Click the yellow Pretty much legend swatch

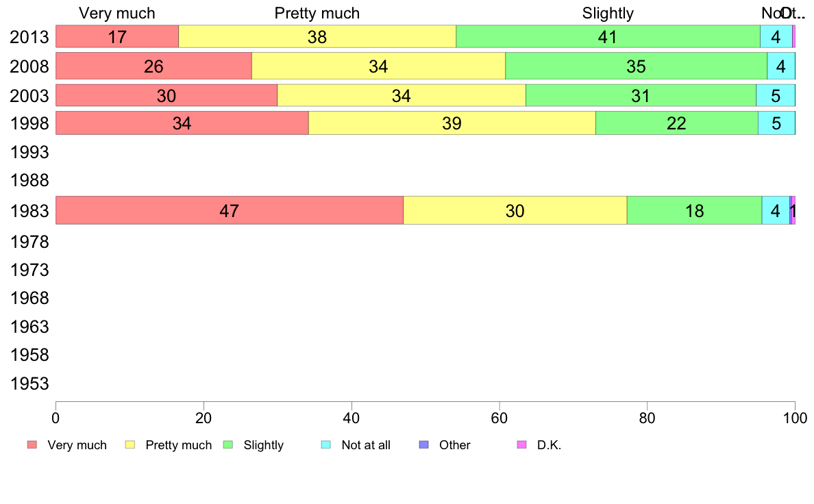point(129,445)
